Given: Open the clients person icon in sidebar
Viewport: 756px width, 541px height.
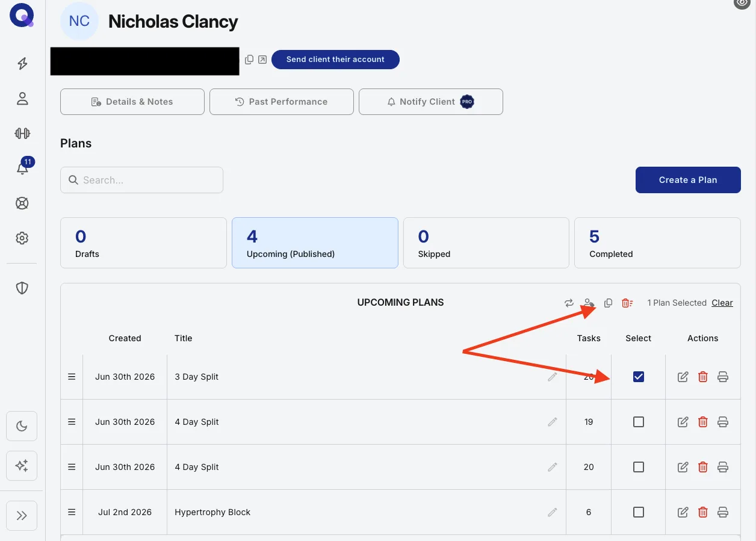Looking at the screenshot, I should [x=22, y=99].
